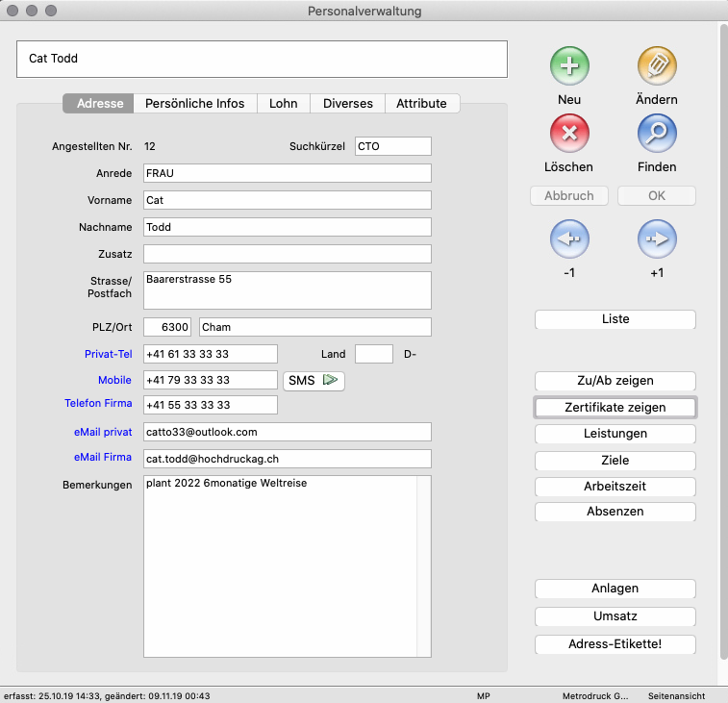Click the eMail privat blue label
The height and width of the screenshot is (703, 728).
104,432
